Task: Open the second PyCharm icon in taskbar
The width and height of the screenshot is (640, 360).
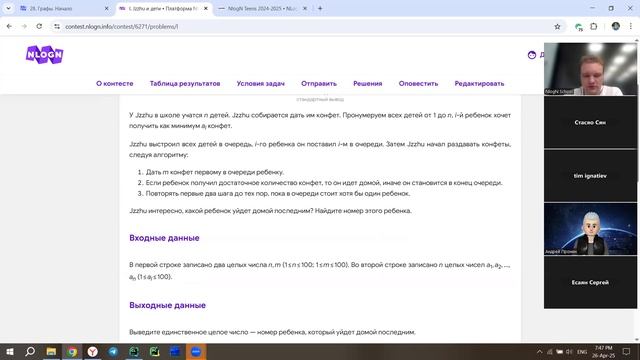Action: [155, 351]
